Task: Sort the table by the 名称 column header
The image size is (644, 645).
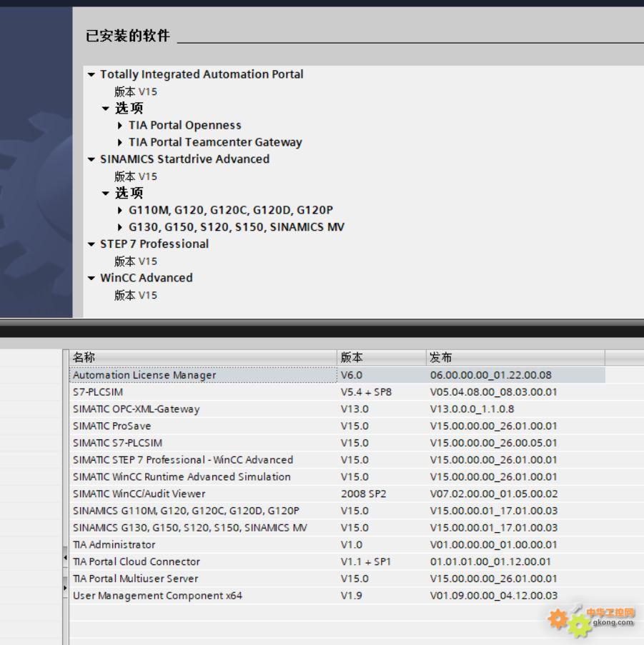Action: (x=203, y=357)
